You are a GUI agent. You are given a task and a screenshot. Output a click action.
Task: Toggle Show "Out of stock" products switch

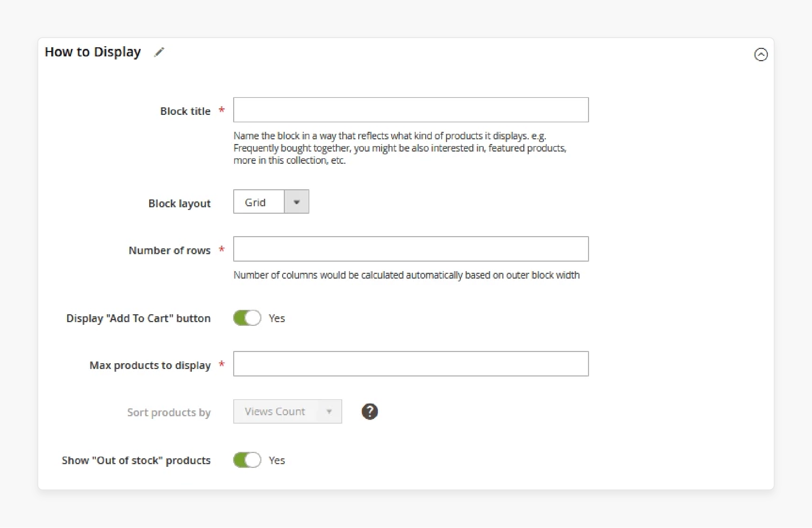(x=247, y=460)
